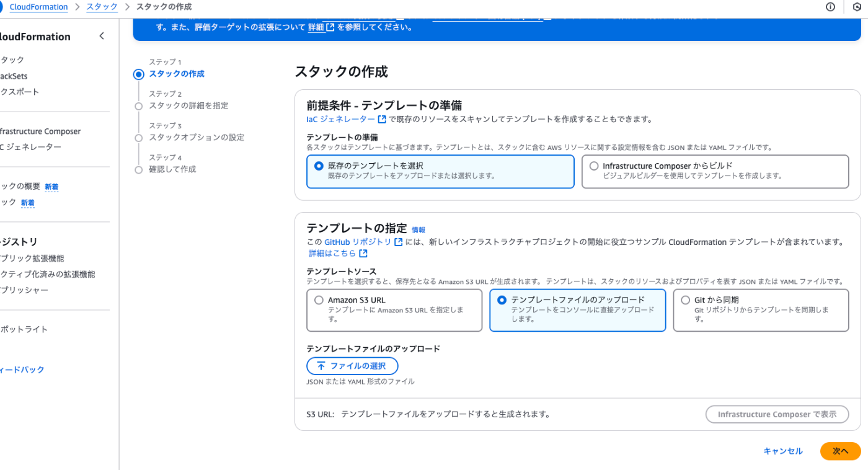
Task: Click the 新着 badge next to の概要
Action: point(51,187)
